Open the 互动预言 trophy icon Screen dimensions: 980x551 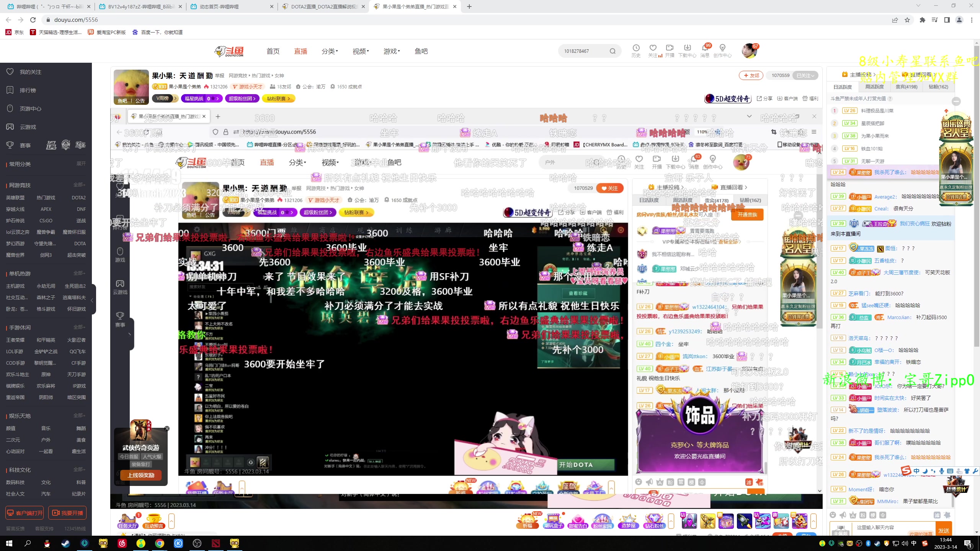pyautogui.click(x=154, y=521)
